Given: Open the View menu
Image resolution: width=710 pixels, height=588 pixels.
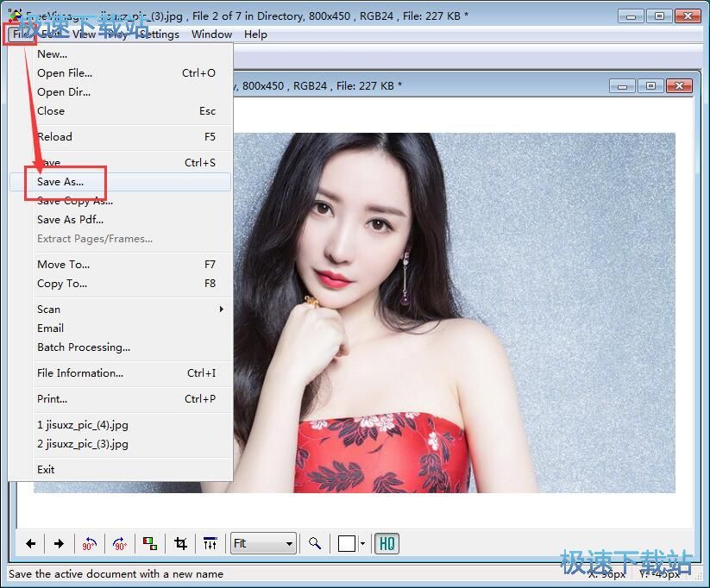Looking at the screenshot, I should [x=84, y=34].
